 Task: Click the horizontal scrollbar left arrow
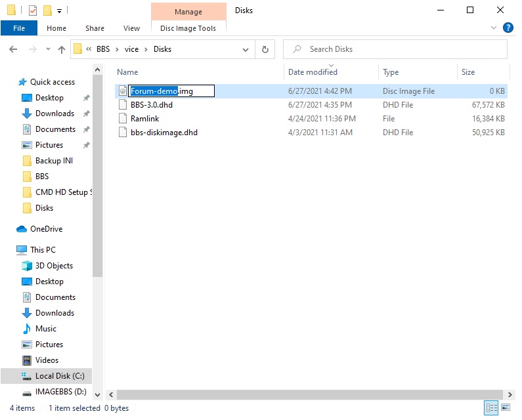coord(111,394)
